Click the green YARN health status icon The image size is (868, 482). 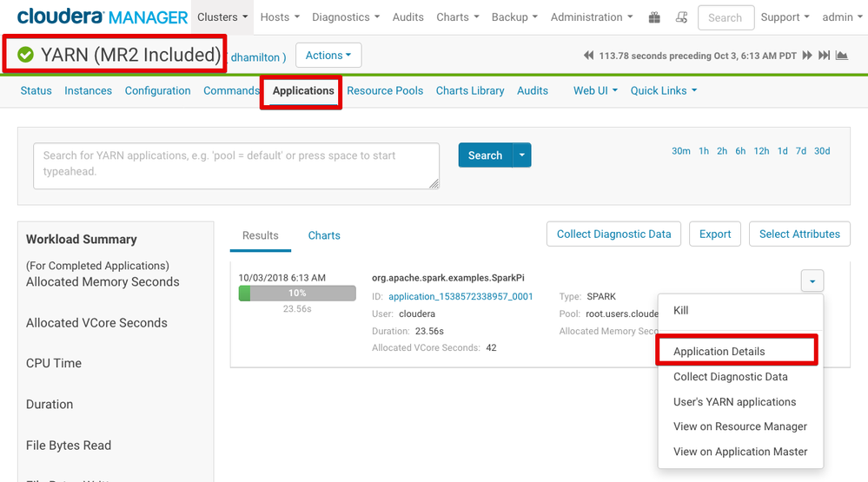point(25,54)
